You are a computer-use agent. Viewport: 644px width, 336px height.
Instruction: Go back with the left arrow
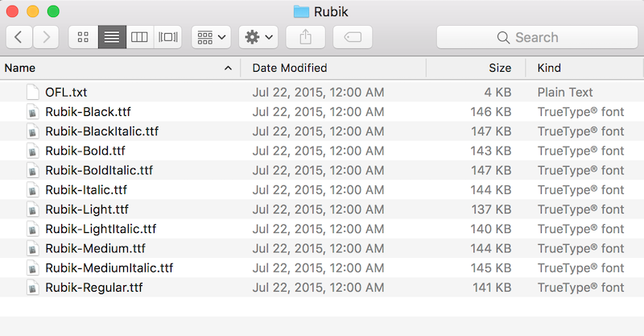(19, 37)
